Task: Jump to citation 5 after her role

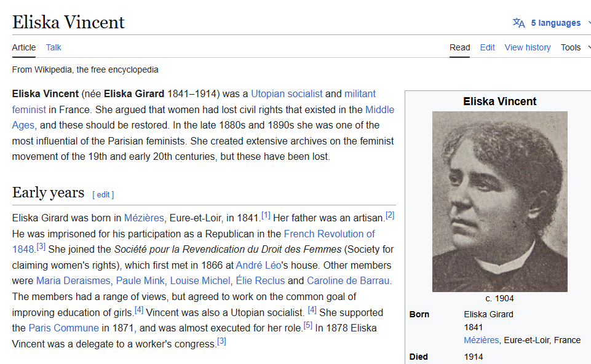Action: coord(308,325)
